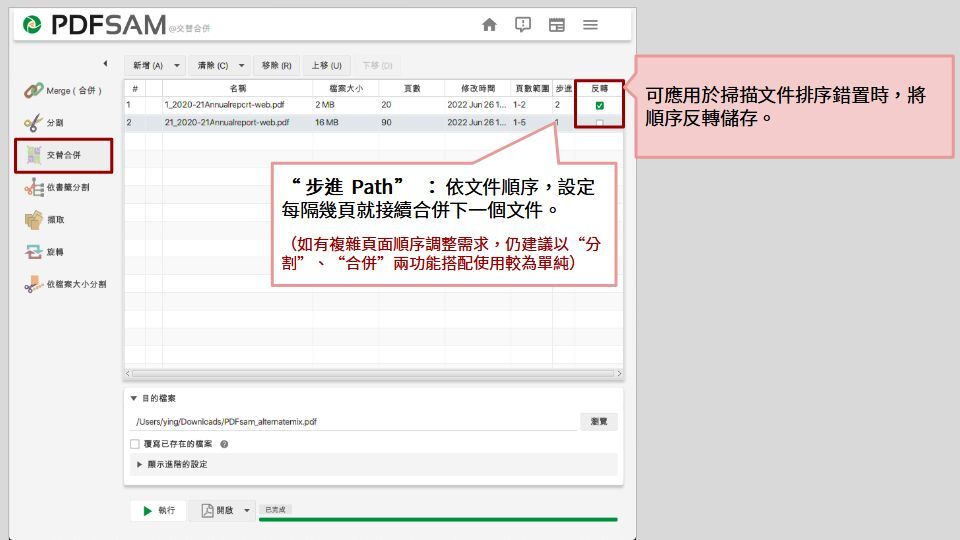
Task: Open the 新增 (A) dropdown arrow
Action: click(177, 66)
